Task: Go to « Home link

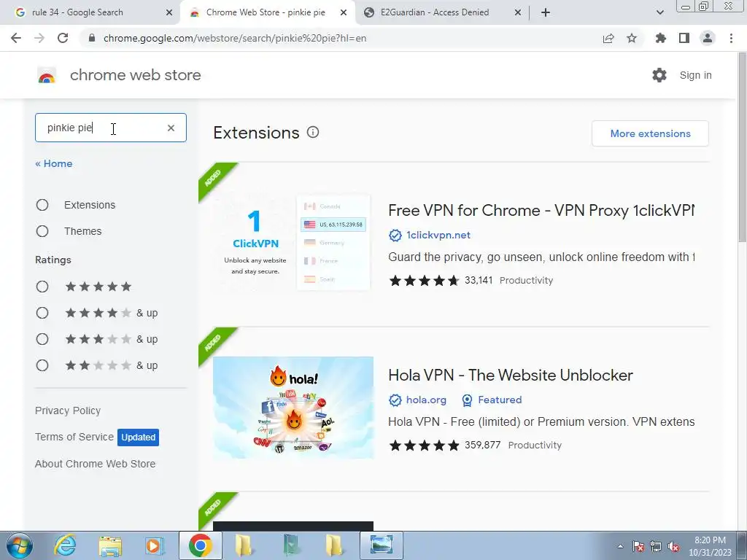Action: (54, 163)
